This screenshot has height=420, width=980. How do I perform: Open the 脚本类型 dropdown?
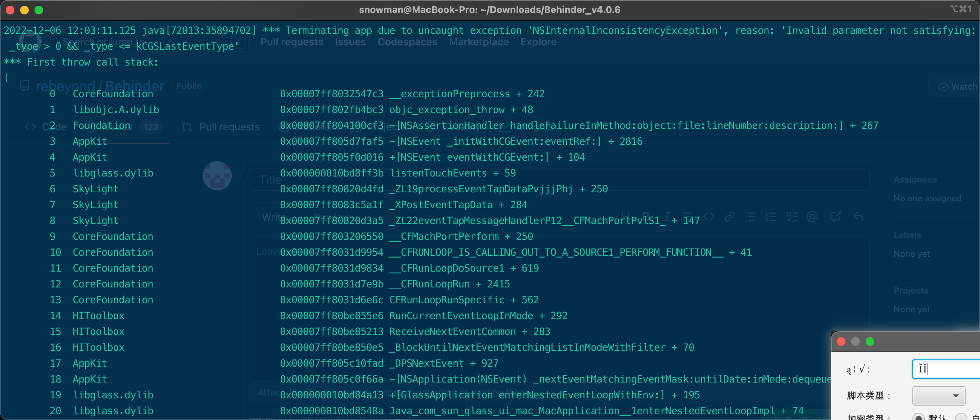939,396
